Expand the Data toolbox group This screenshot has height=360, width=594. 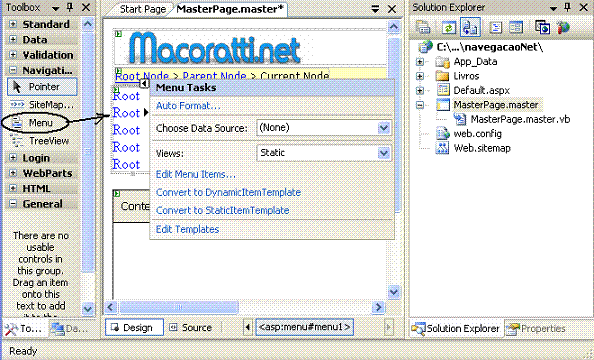pos(13,39)
